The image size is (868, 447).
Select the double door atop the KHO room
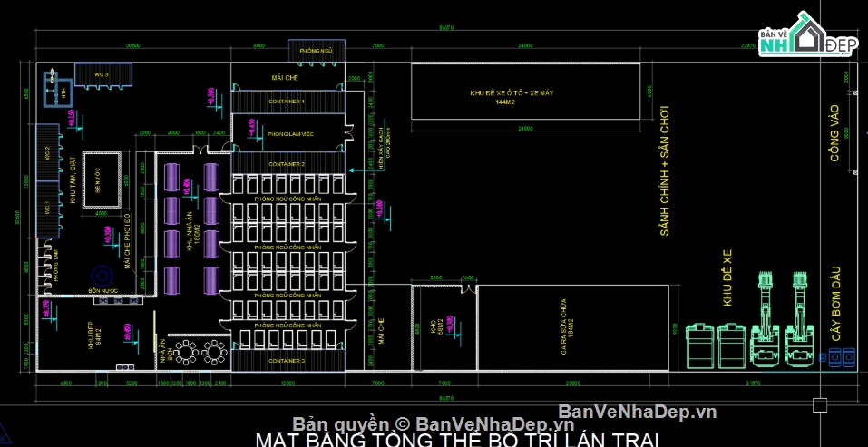point(470,288)
